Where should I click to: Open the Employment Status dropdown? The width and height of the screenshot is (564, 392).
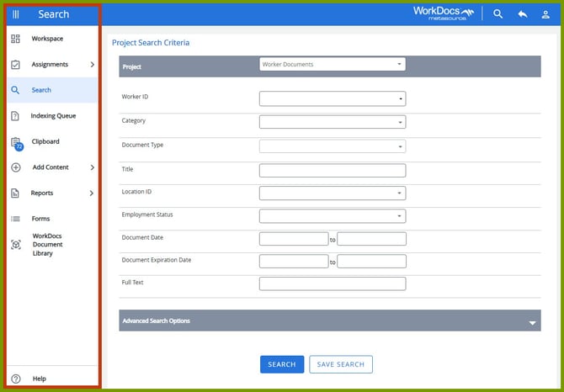[333, 216]
